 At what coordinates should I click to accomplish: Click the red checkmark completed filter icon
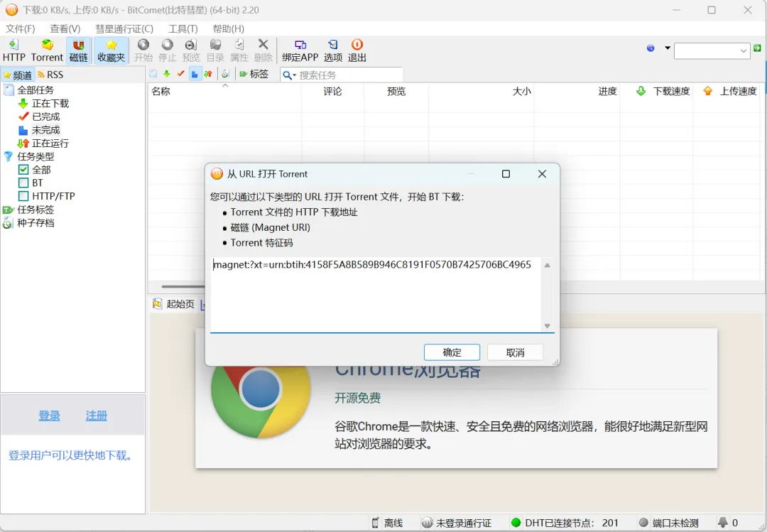[x=180, y=74]
